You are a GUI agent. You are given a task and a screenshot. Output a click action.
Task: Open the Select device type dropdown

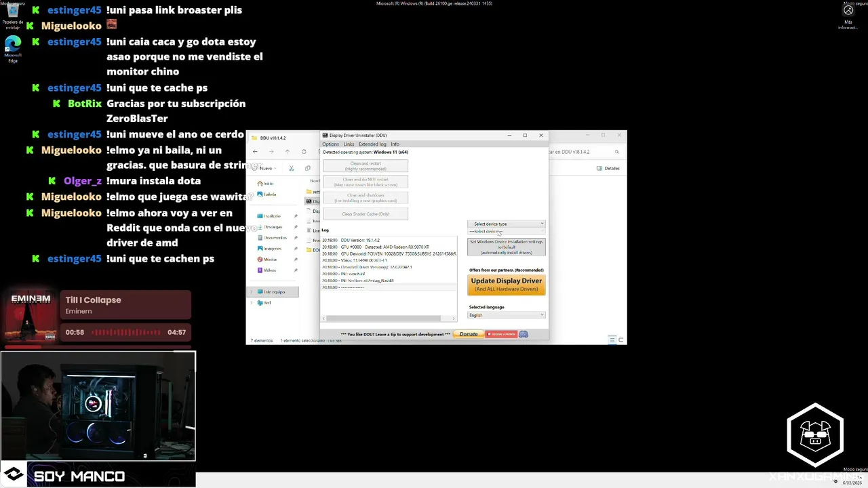[506, 224]
